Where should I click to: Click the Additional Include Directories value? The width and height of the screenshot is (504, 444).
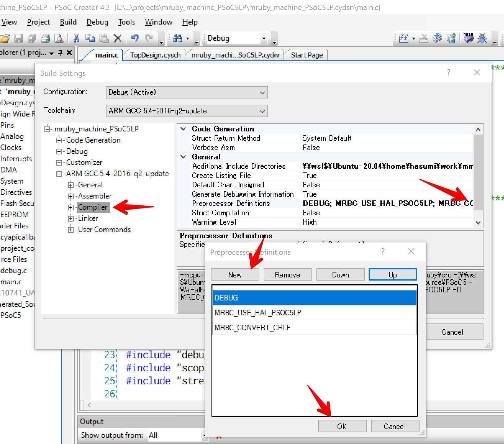pos(388,166)
